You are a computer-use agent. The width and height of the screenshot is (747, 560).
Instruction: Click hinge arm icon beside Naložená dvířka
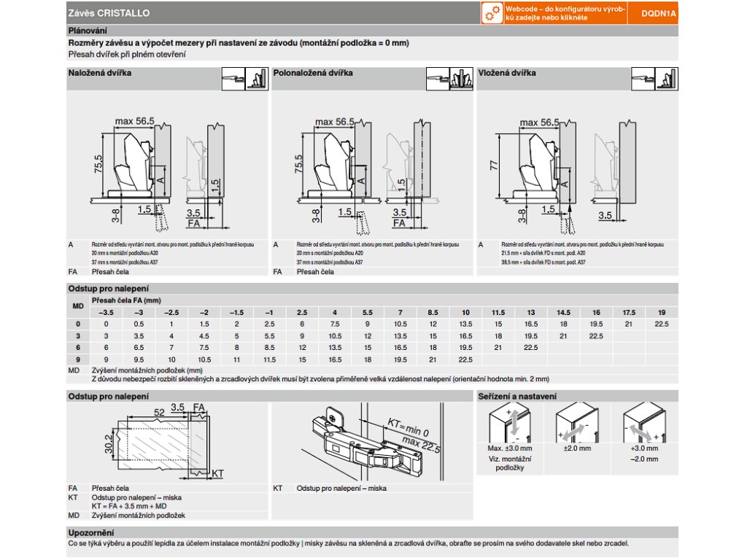tap(233, 77)
